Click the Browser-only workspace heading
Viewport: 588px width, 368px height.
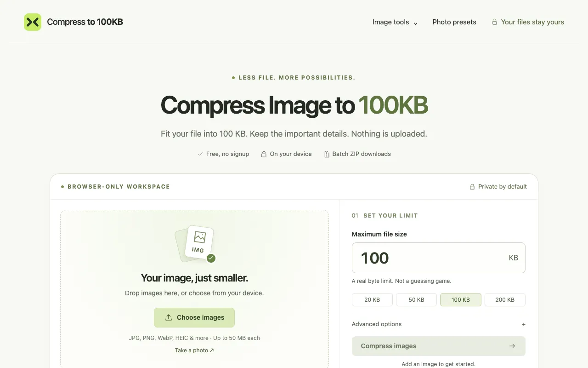click(119, 187)
